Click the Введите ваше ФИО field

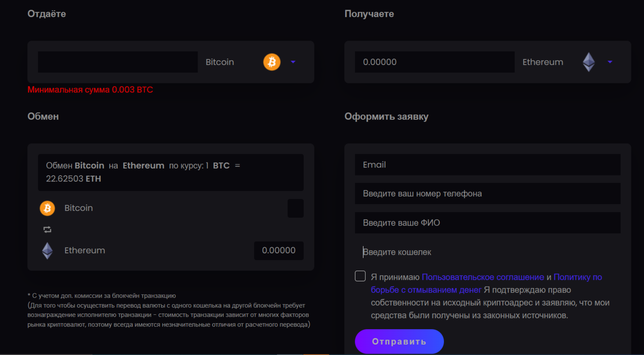pyautogui.click(x=488, y=223)
